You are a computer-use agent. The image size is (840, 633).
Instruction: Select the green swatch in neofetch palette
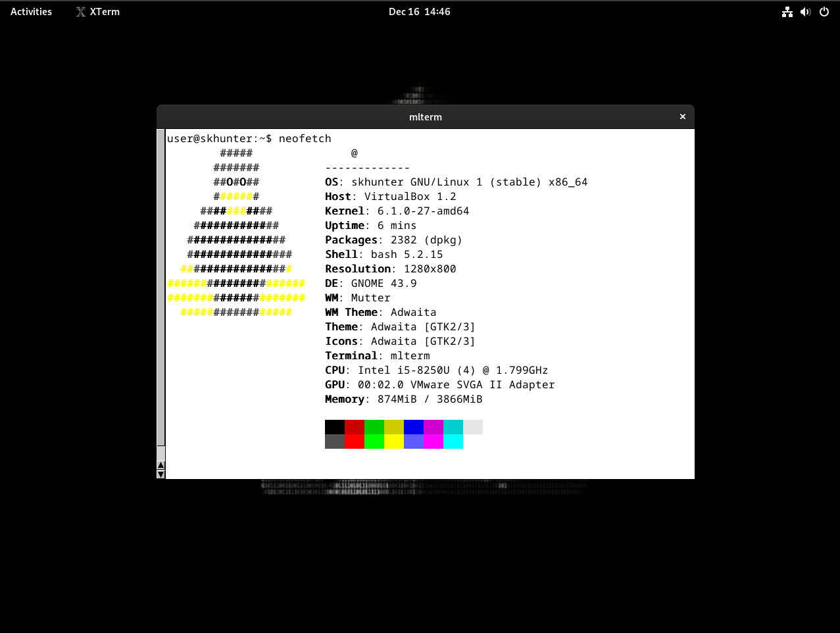click(374, 426)
